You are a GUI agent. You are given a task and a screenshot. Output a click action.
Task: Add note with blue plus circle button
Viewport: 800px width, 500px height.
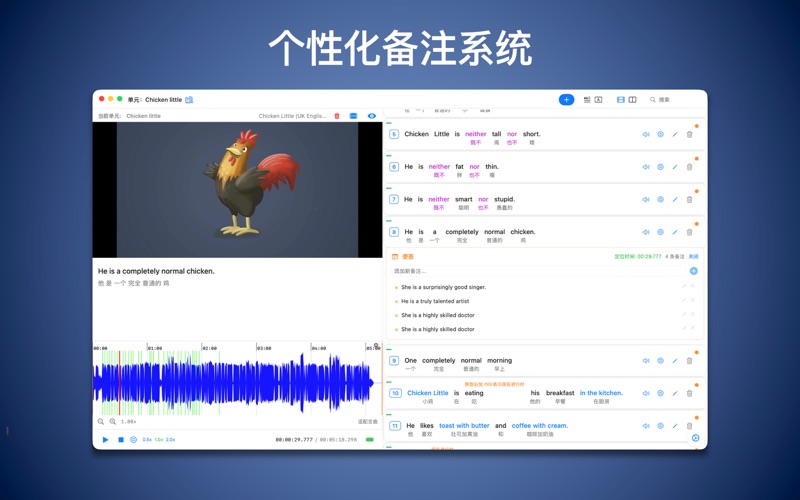(x=693, y=271)
